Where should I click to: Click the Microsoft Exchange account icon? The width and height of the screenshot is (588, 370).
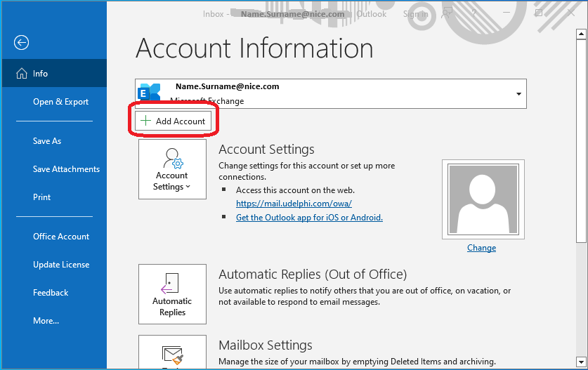149,93
